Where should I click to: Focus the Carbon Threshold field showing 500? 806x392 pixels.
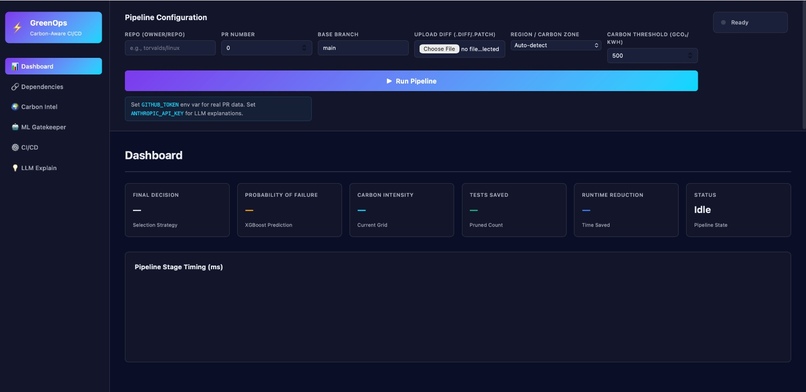(652, 55)
